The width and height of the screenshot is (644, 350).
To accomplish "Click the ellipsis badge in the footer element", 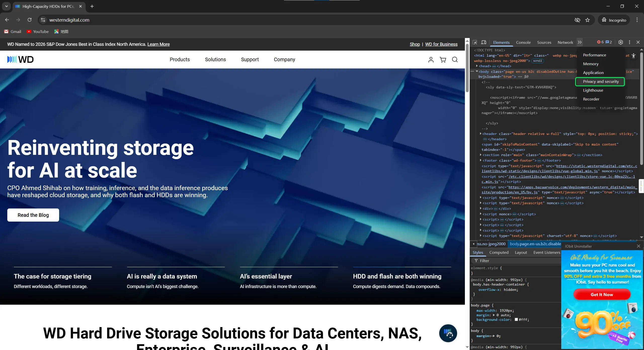I will click(x=539, y=161).
